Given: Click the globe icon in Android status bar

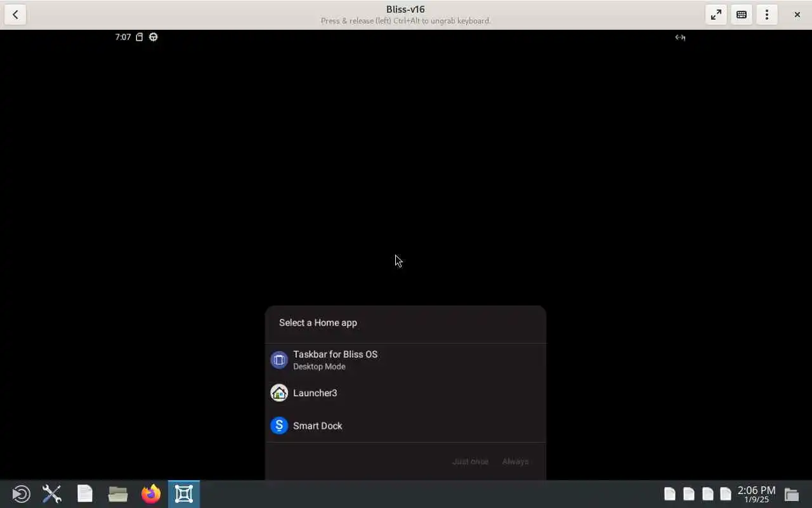Looking at the screenshot, I should 154,37.
